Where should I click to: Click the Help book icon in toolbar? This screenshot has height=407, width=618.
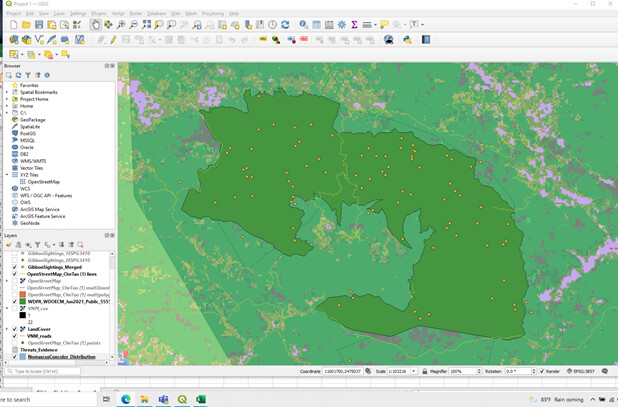426,40
